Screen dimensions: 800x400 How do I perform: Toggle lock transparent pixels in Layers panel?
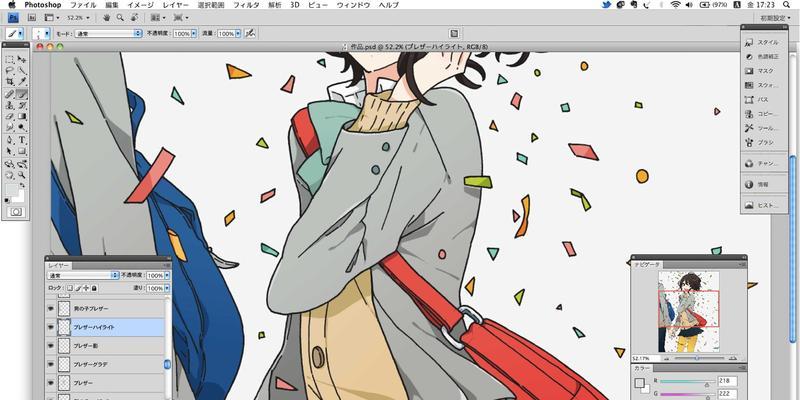tap(70, 288)
